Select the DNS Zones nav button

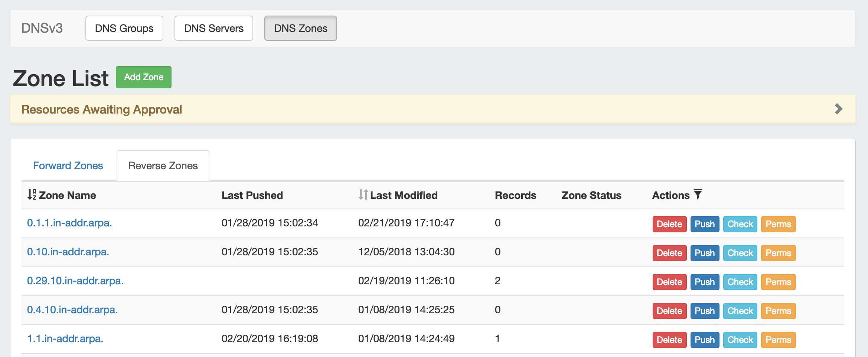point(300,28)
